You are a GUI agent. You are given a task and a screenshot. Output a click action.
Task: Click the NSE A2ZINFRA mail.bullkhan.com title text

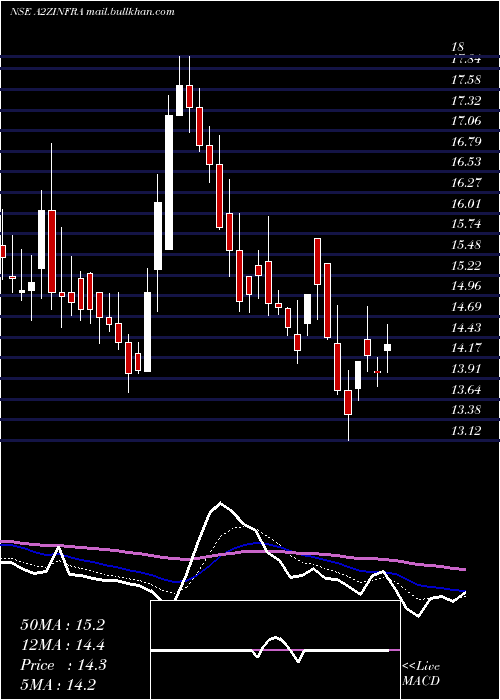[92, 12]
